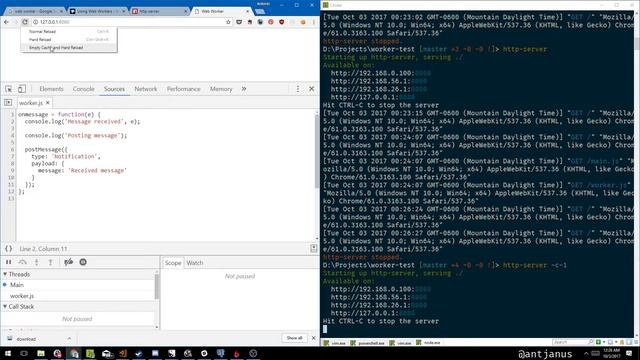The width and height of the screenshot is (640, 360).
Task: Close the downloads bar
Action: 313,338
